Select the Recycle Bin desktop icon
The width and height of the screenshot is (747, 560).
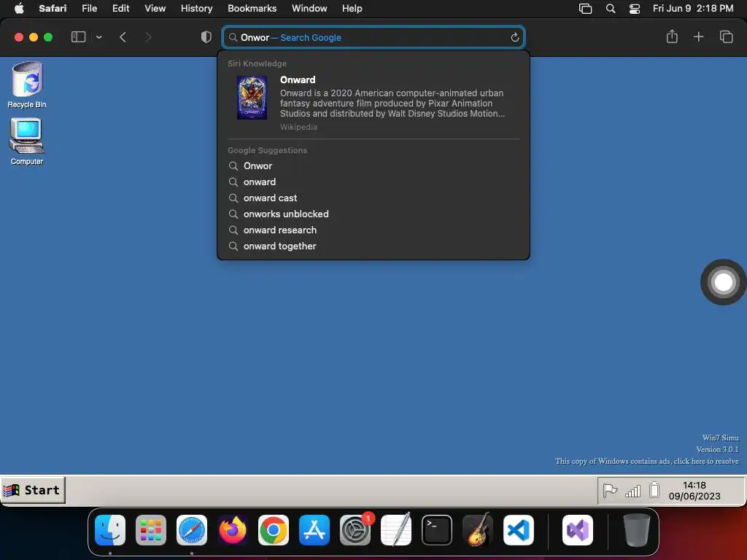pos(27,85)
